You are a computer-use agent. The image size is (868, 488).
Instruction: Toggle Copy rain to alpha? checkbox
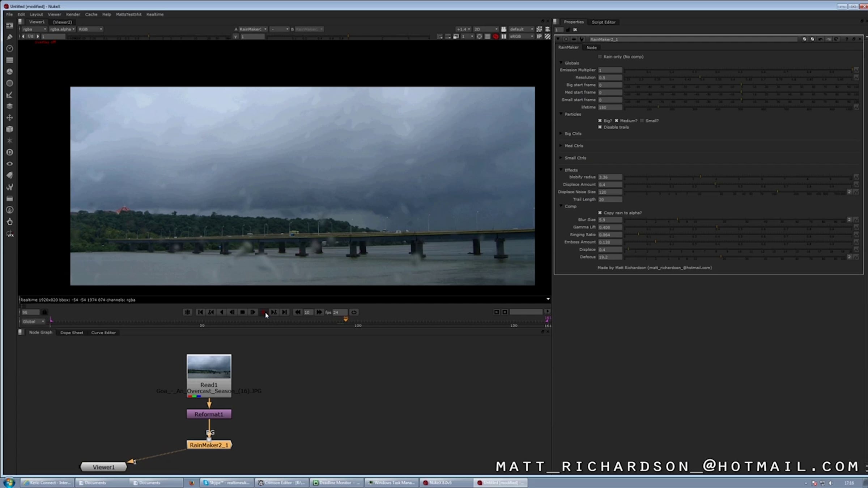coord(600,213)
